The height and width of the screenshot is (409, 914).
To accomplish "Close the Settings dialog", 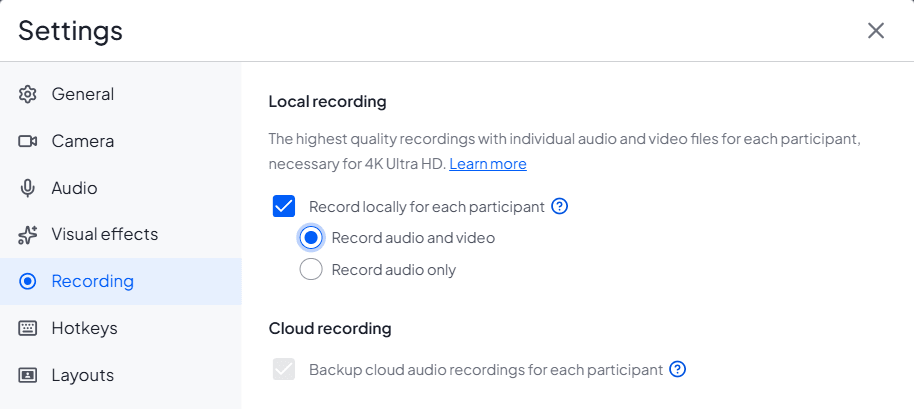I will [x=876, y=31].
